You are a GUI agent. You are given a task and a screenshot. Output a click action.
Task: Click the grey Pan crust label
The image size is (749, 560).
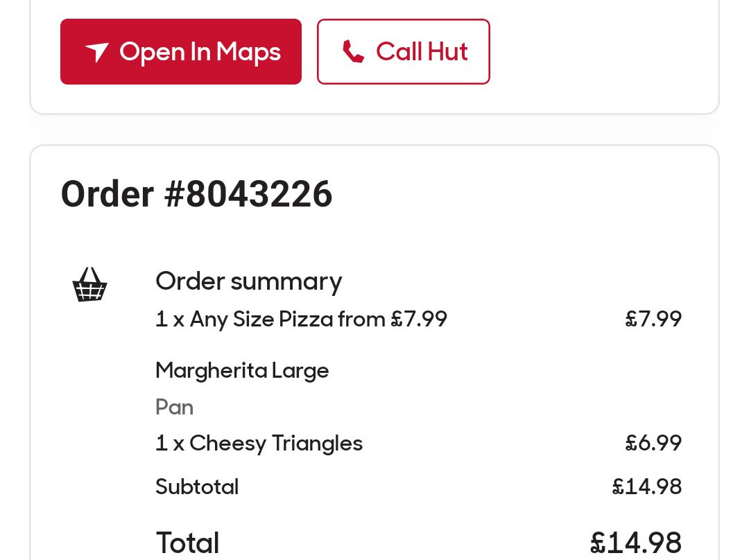coord(174,407)
